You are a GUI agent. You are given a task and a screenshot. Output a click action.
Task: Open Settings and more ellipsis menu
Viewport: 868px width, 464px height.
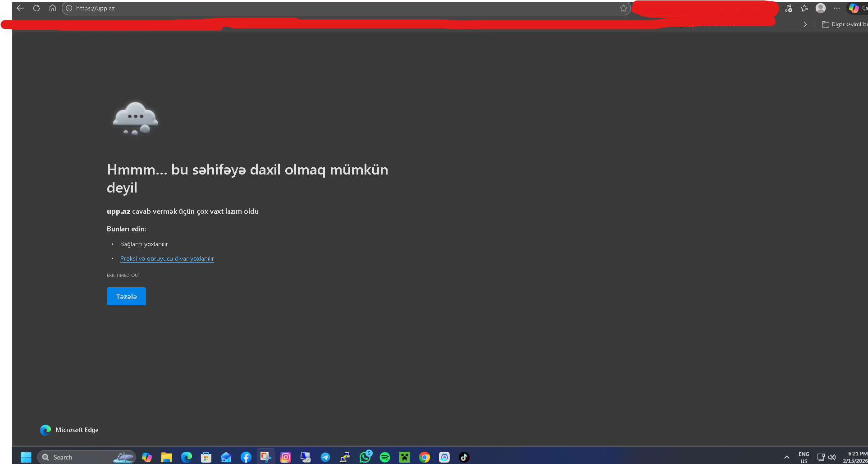(x=837, y=8)
